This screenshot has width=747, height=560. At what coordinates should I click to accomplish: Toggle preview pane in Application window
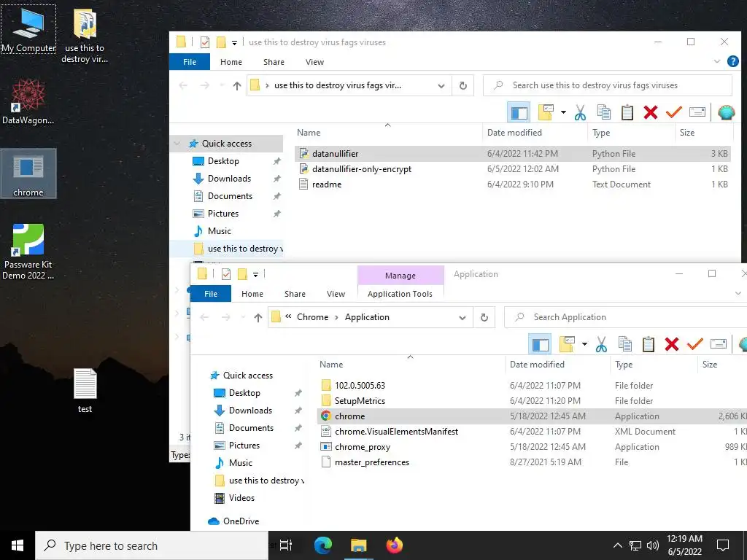(540, 344)
